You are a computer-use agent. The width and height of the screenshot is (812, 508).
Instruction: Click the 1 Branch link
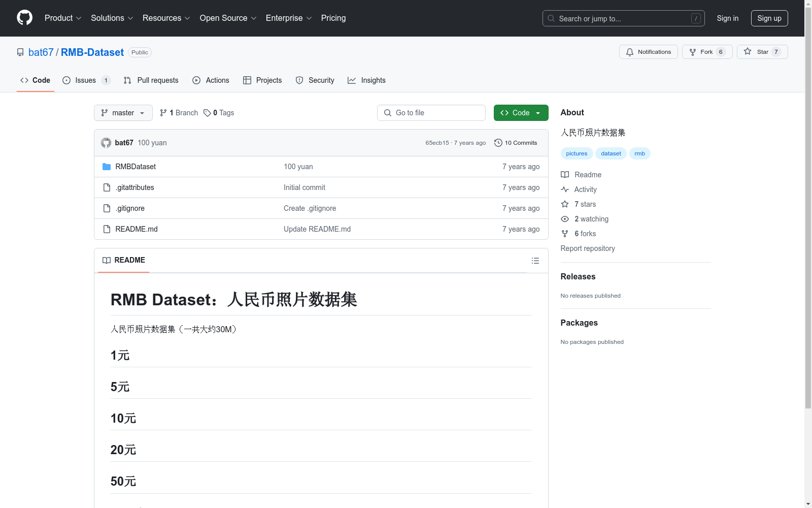click(x=179, y=113)
